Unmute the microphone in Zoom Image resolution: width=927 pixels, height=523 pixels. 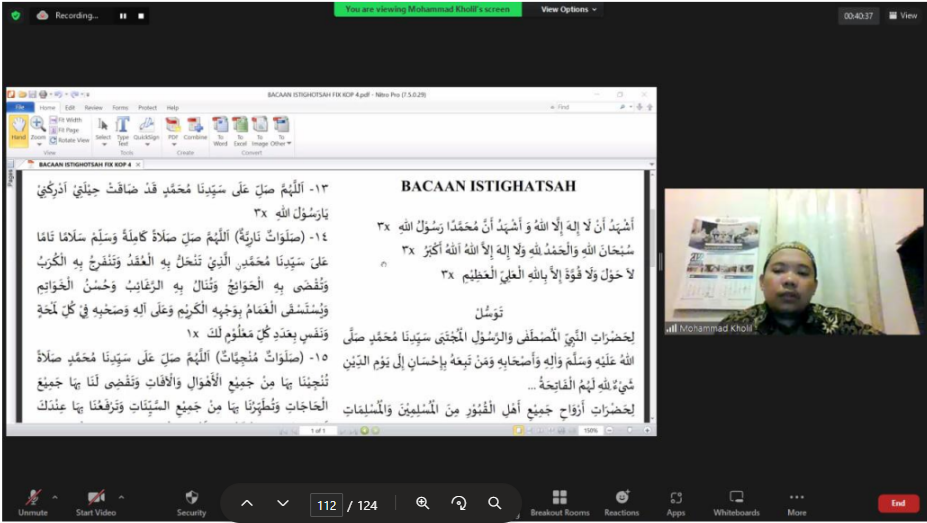pyautogui.click(x=33, y=501)
